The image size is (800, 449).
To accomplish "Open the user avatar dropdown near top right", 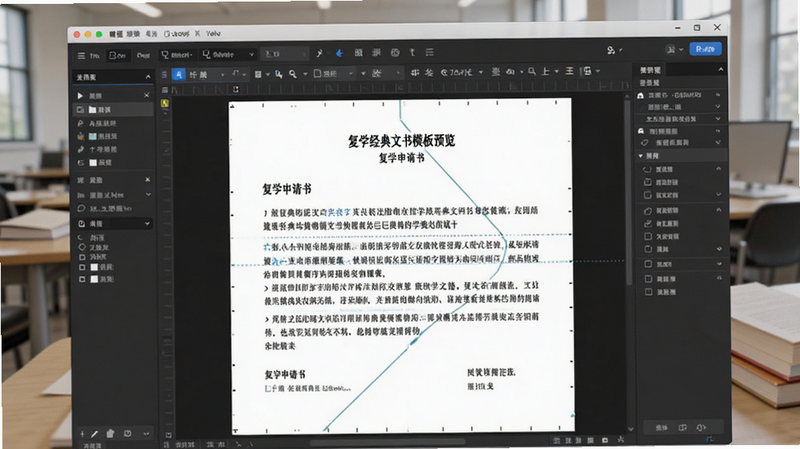I will (674, 49).
